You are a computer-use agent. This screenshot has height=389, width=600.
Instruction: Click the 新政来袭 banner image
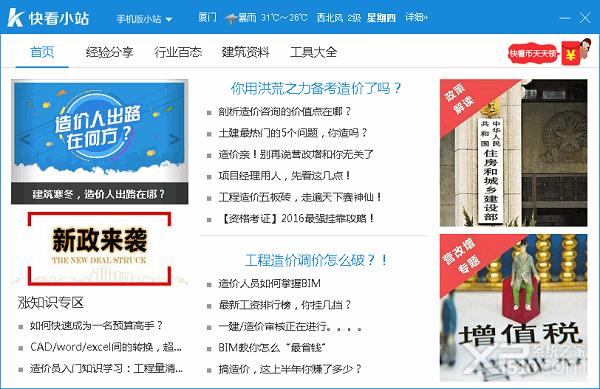coord(99,249)
